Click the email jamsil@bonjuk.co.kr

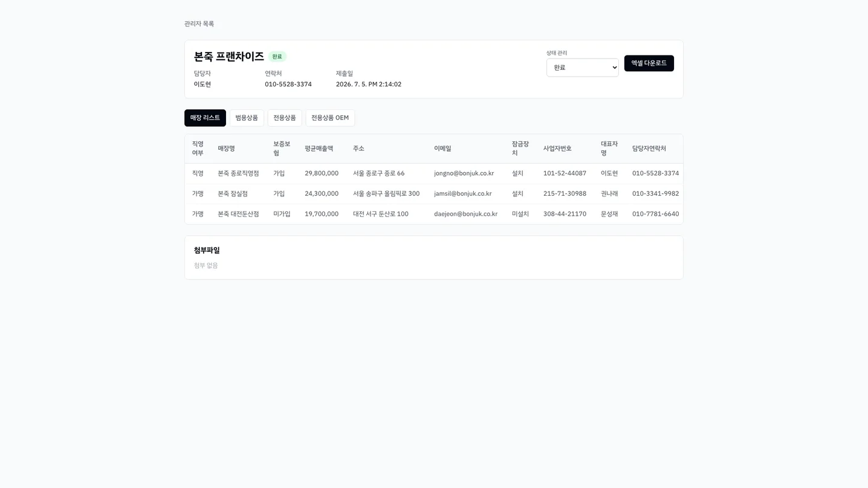click(463, 194)
